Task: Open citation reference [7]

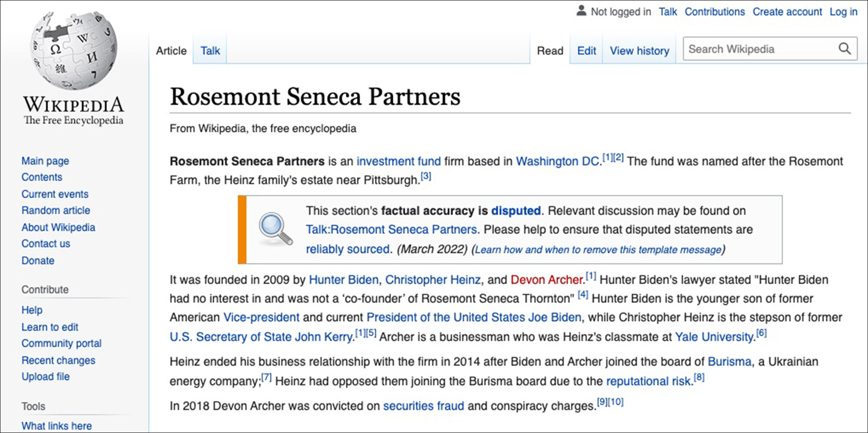Action: [266, 377]
